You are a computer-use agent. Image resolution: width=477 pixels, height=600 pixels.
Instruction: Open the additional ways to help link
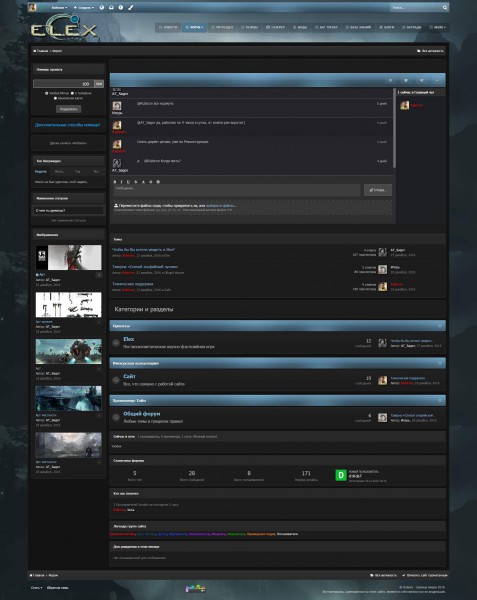pyautogui.click(x=68, y=125)
